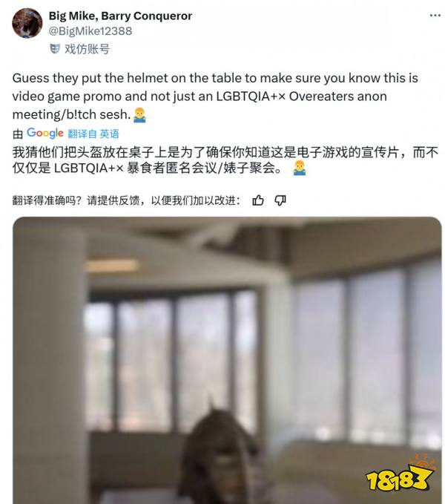Click the translation feedback prompt text
This screenshot has height=504, width=445.
point(126,200)
